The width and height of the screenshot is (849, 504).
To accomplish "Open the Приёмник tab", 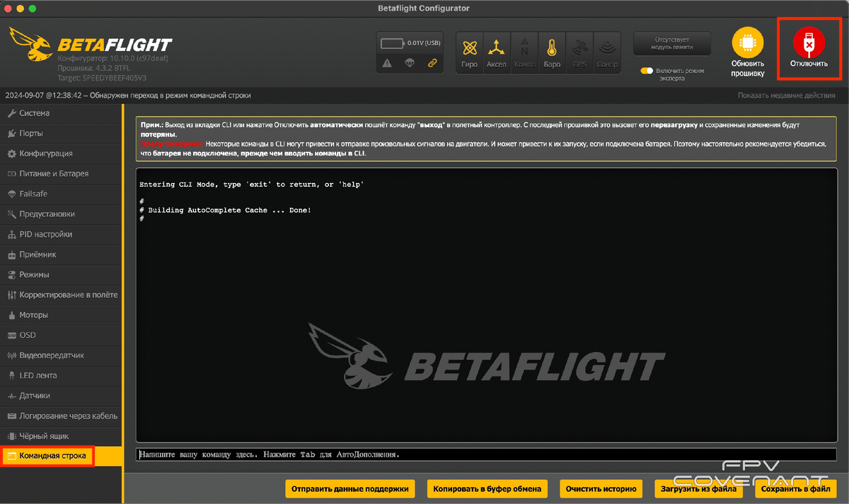I will 62,254.
